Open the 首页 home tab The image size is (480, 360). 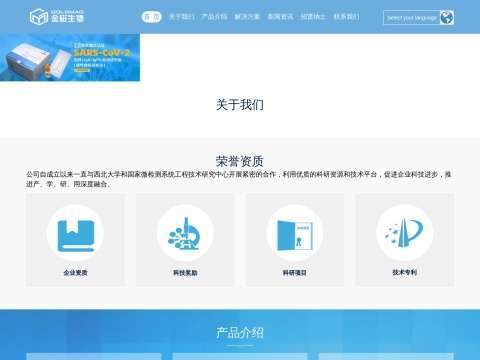(151, 17)
